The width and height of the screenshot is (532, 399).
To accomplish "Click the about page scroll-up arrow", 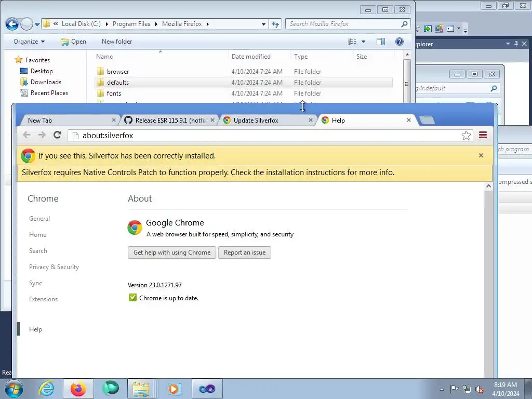I will [x=488, y=186].
